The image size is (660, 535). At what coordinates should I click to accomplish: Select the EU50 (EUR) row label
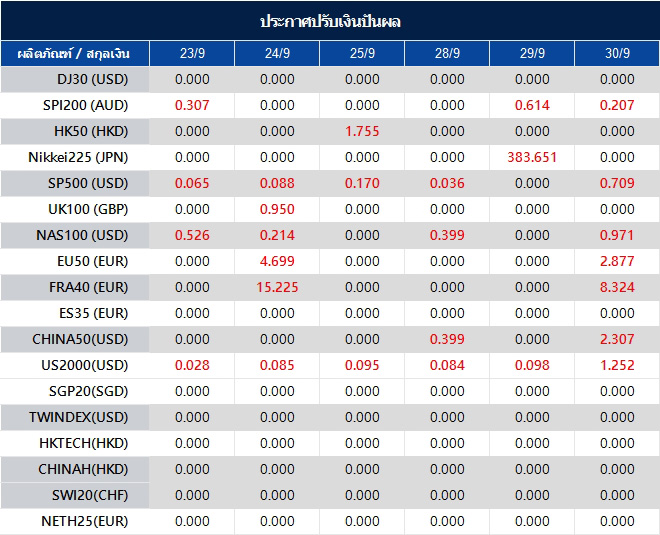coord(93,261)
